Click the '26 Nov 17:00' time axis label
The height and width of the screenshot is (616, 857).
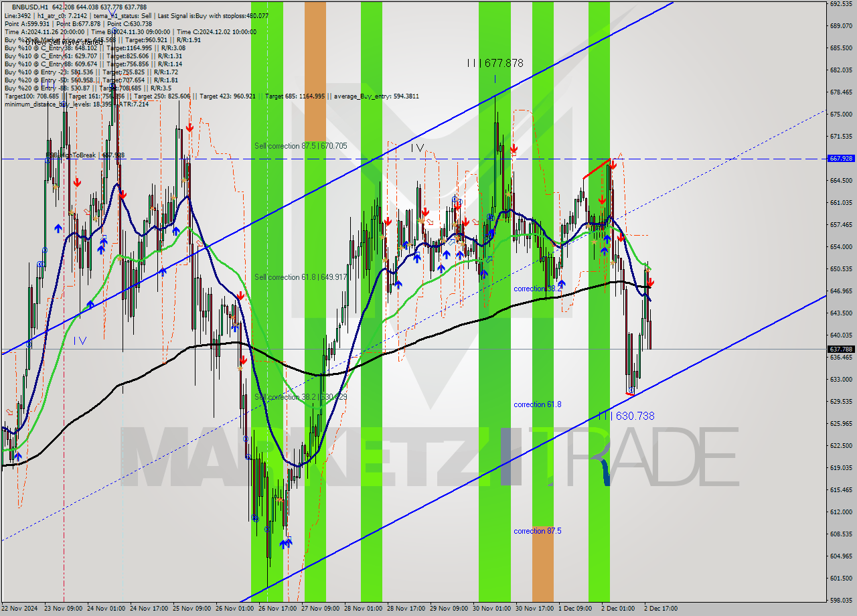tap(278, 609)
